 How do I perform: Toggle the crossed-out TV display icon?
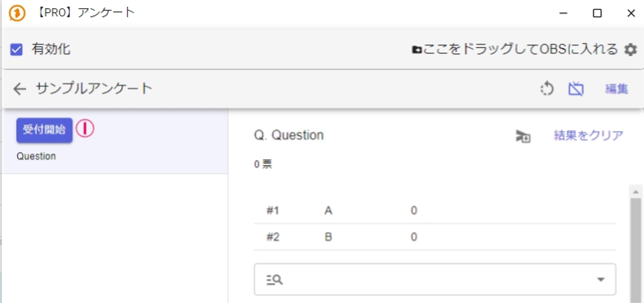coord(576,89)
